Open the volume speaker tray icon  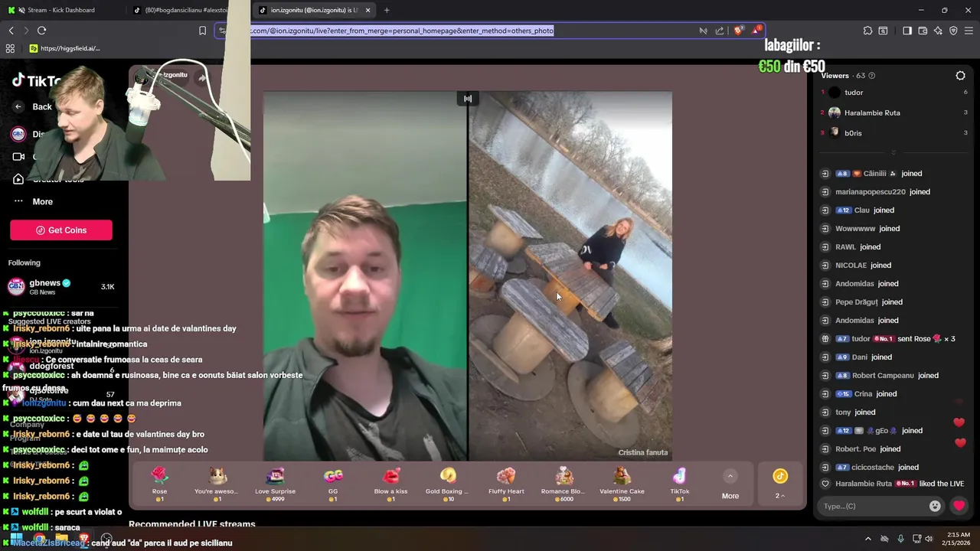[929, 539]
